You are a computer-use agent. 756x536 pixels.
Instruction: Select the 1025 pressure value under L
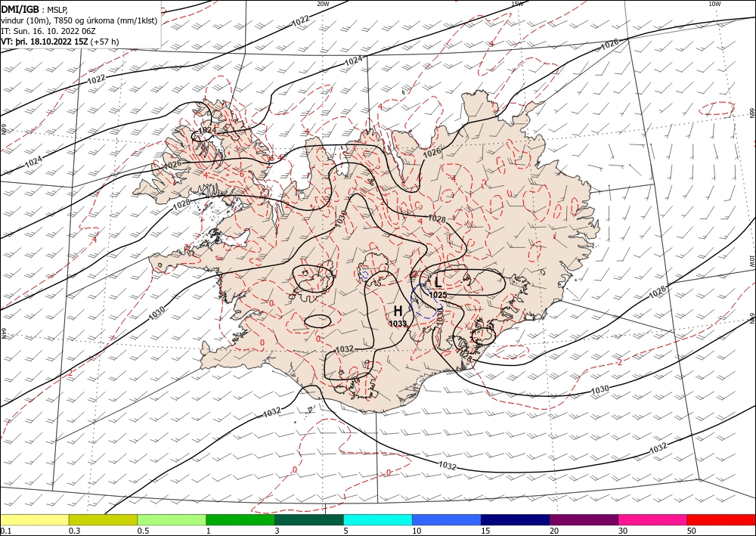[438, 295]
